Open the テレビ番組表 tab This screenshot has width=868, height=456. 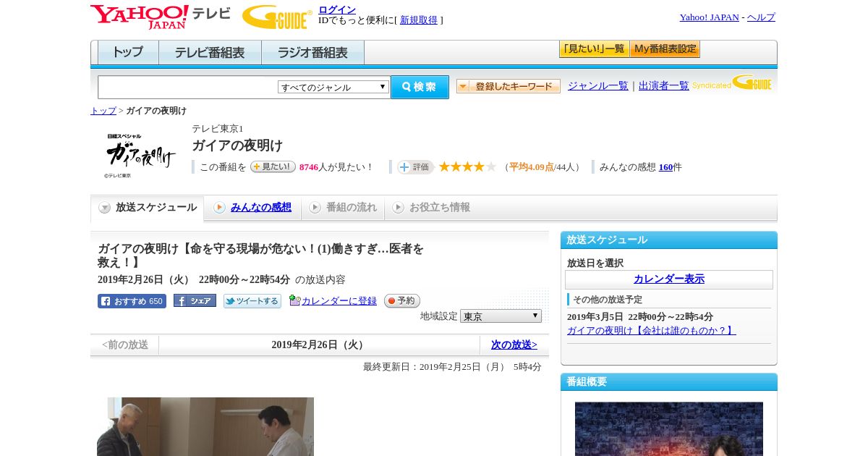(210, 53)
